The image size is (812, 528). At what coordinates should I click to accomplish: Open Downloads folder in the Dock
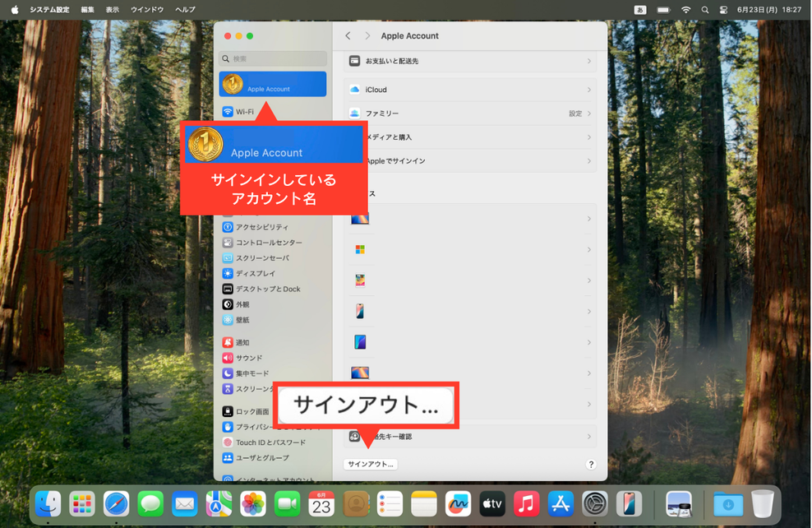pos(728,503)
